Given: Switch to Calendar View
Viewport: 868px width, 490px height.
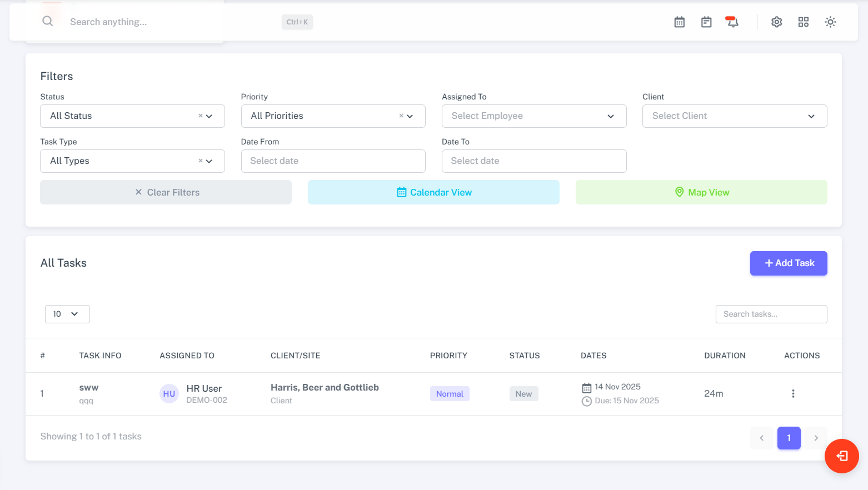Looking at the screenshot, I should click(433, 192).
